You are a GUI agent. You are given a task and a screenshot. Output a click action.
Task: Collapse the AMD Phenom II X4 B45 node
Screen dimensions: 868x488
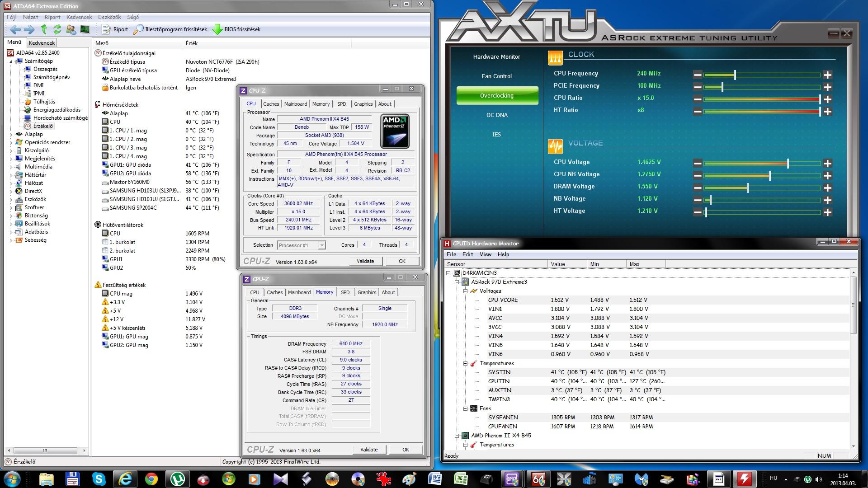tap(457, 436)
